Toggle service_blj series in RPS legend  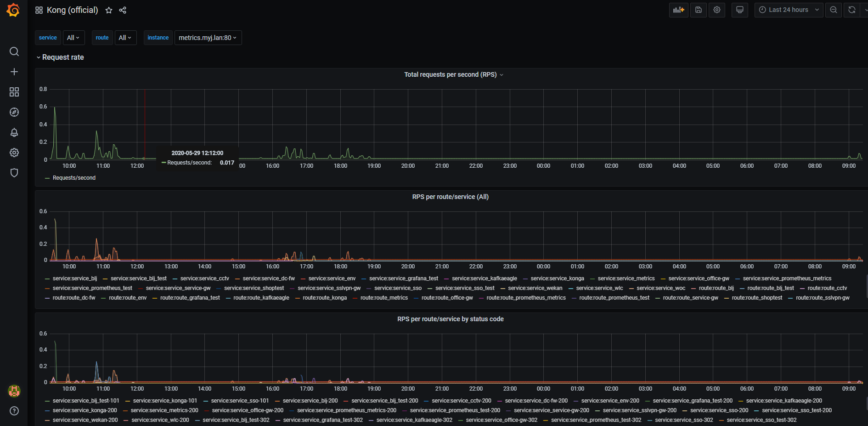tap(74, 278)
